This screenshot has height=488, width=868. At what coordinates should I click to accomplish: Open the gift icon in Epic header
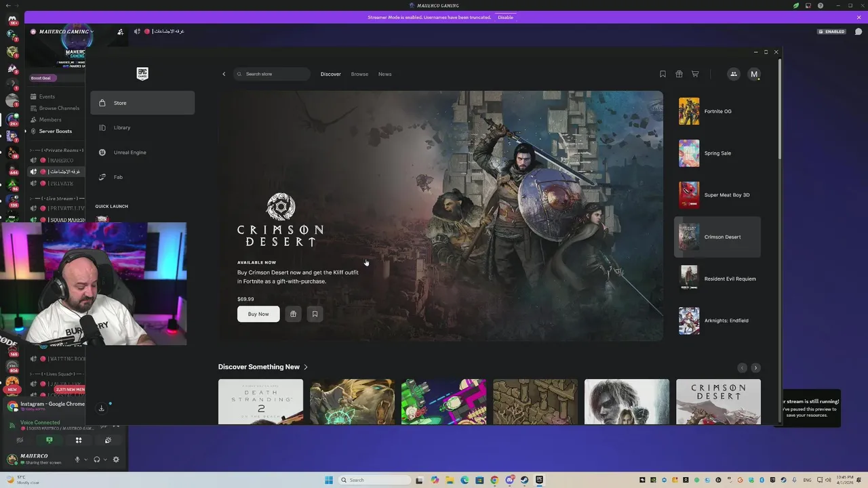tap(679, 74)
